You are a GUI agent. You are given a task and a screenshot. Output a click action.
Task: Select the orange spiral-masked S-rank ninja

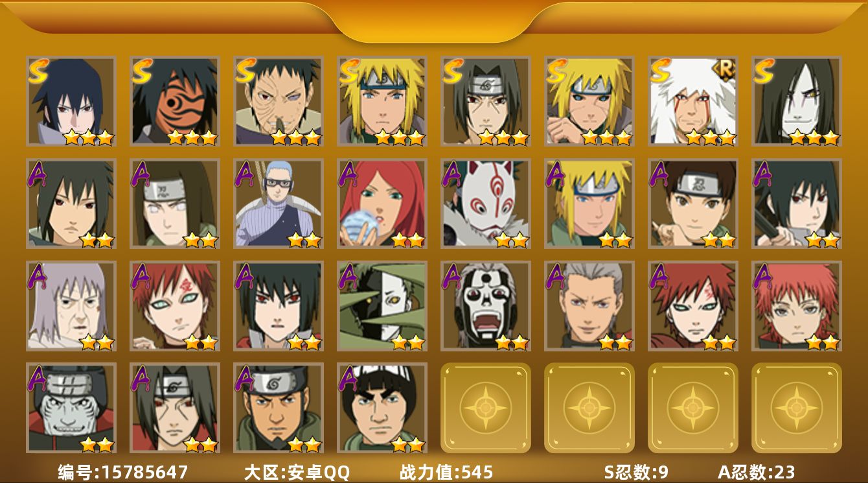(x=175, y=101)
